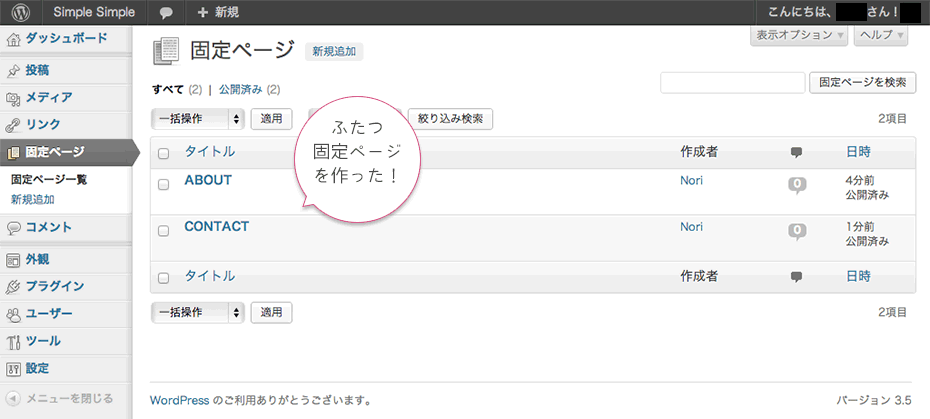Click the WordPress logo icon
The height and width of the screenshot is (419, 930).
click(x=21, y=13)
